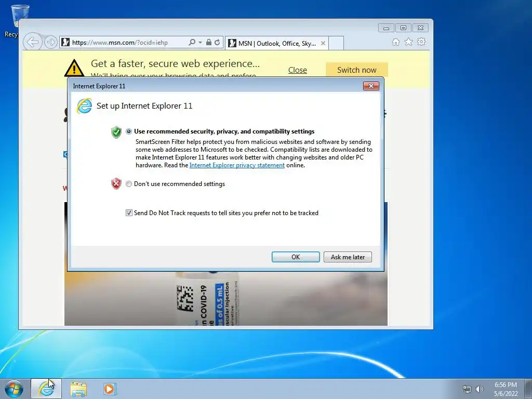Close the Internet Explorer 11 dialog

371,86
